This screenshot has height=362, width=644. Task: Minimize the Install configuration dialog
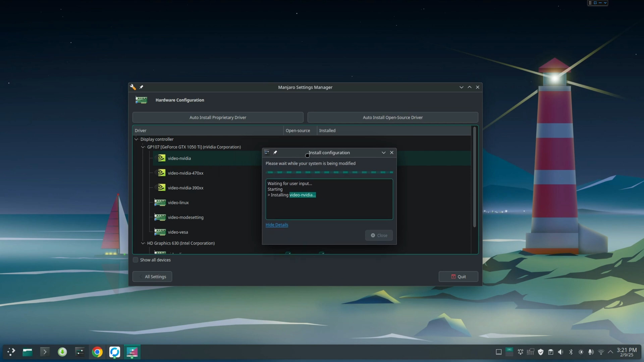point(384,153)
